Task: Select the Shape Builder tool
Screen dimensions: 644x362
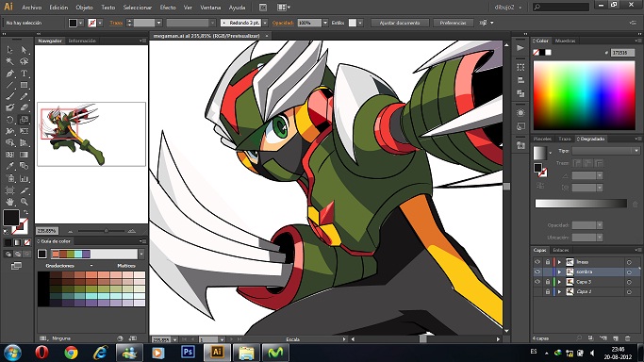Action: pos(9,143)
